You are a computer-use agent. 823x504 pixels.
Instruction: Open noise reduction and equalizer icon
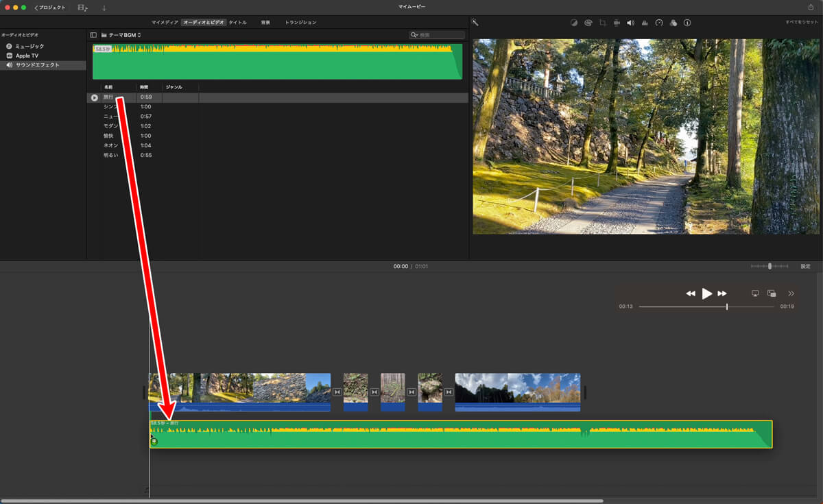645,23
